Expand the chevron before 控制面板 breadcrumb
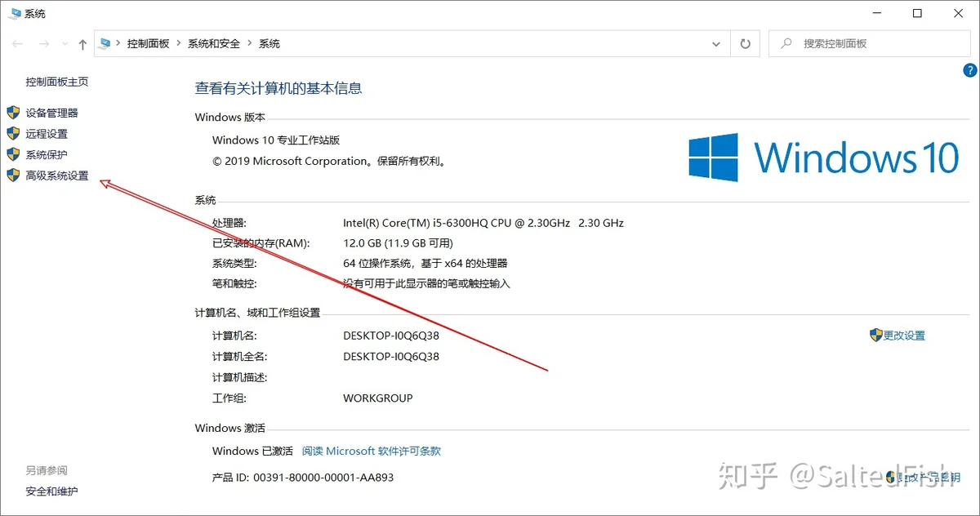This screenshot has height=516, width=980. pos(118,43)
